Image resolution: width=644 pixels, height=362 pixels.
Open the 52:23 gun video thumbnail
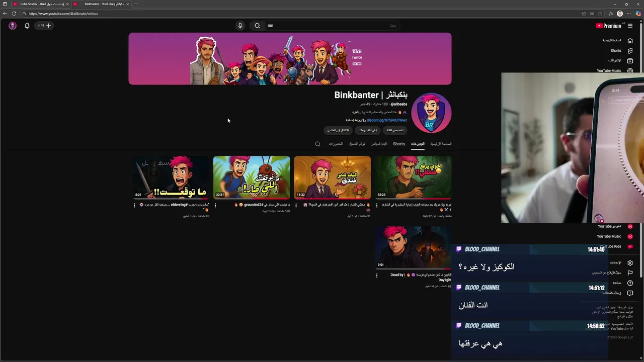[x=413, y=177]
